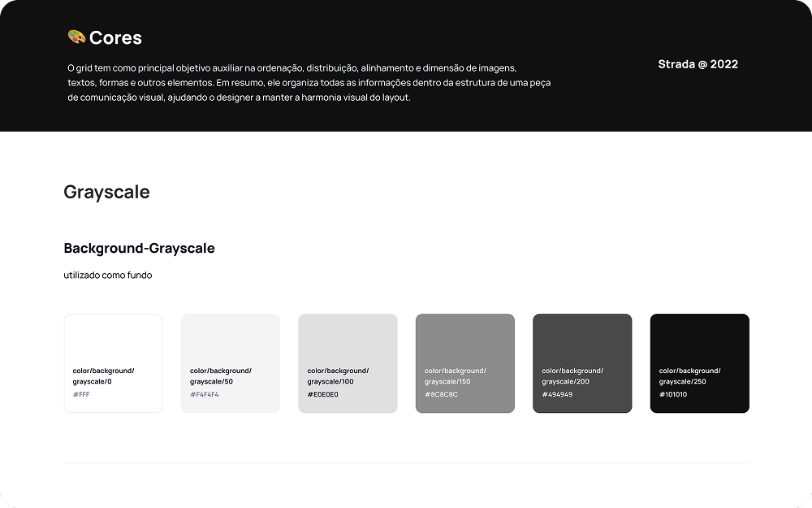
Task: Choose the grayscale/150 mid-gray swatch
Action: pos(465,363)
